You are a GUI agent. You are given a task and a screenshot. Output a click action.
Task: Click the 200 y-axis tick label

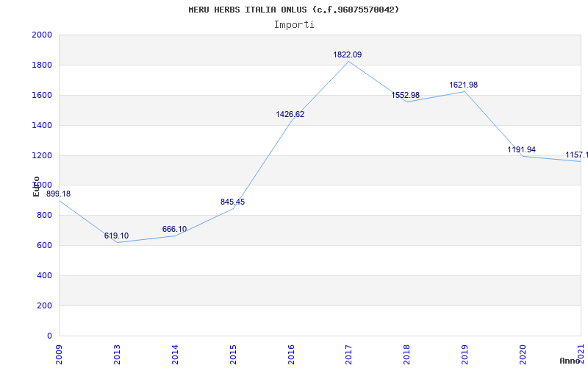click(x=45, y=305)
